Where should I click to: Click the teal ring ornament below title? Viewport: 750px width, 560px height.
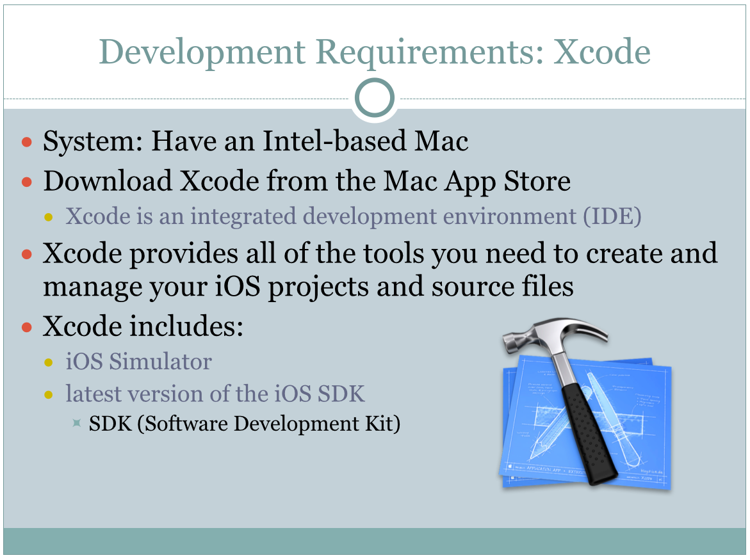375,97
